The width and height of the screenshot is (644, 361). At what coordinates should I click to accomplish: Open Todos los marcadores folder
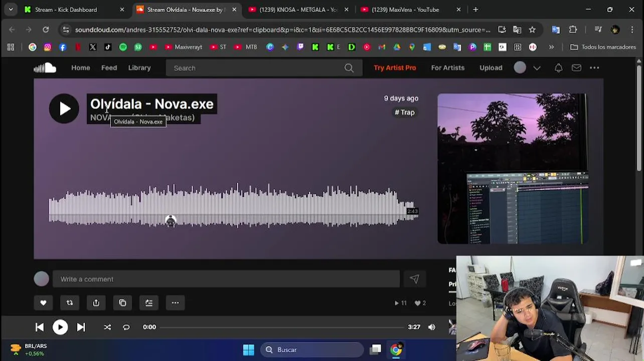pos(603,47)
